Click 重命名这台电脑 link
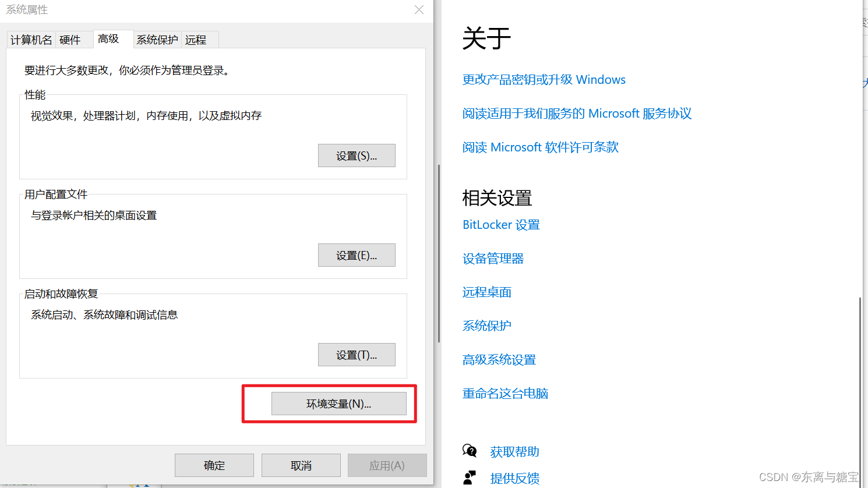The image size is (868, 488). point(506,394)
